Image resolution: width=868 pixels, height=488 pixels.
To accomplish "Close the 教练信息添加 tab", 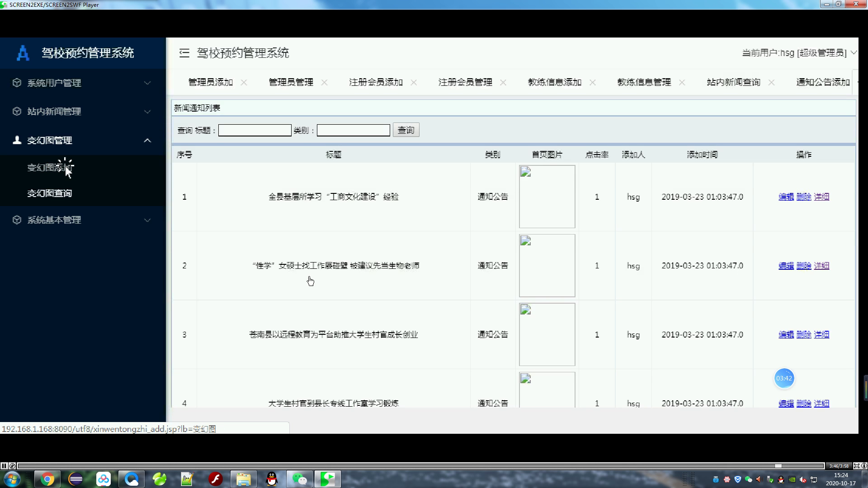I will 593,82.
